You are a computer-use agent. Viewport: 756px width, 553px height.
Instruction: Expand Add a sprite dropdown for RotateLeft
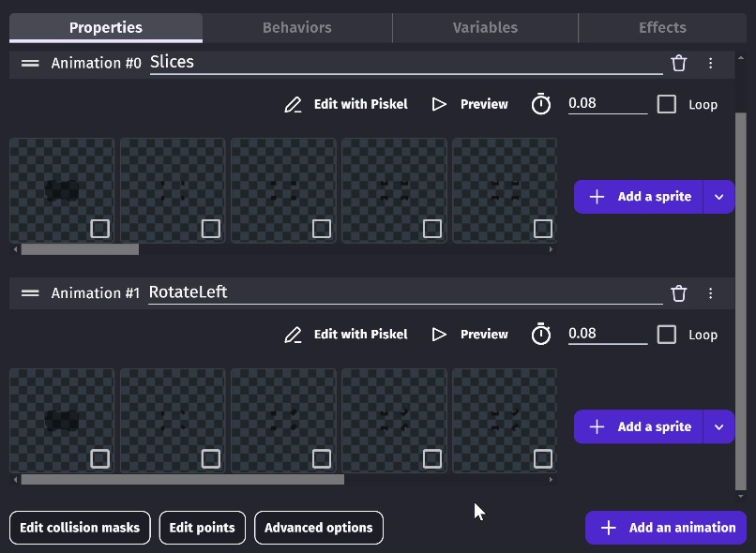718,427
